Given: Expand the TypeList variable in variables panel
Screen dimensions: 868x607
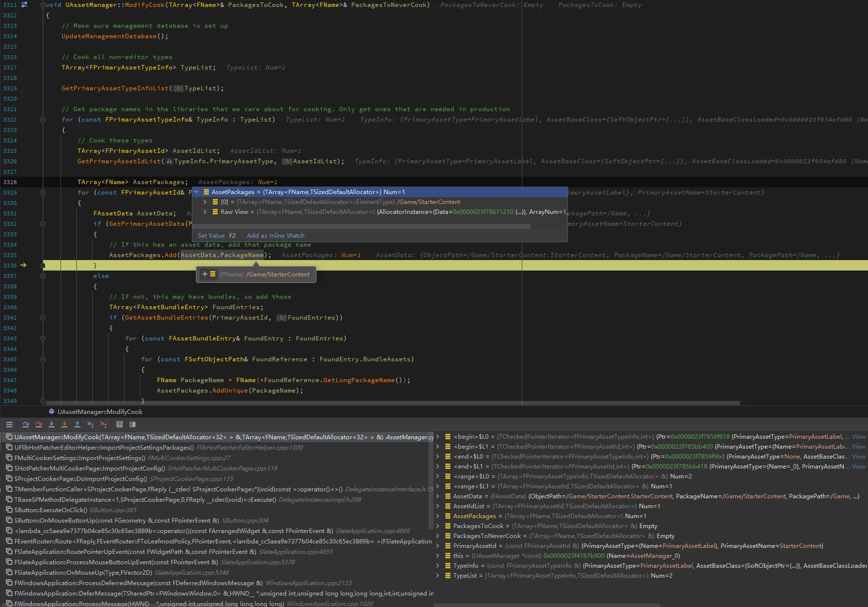Looking at the screenshot, I should tap(437, 576).
